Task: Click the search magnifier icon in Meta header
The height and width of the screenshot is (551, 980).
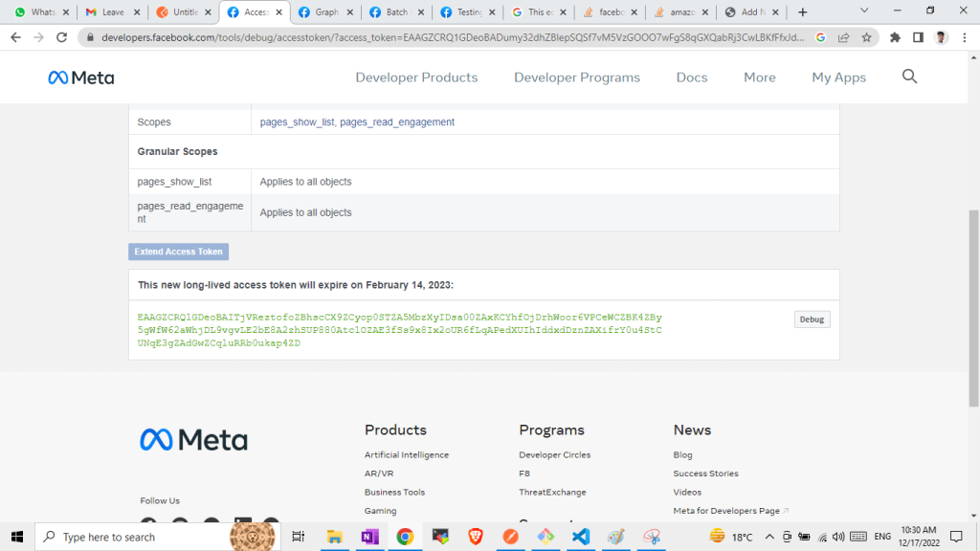Action: click(909, 77)
